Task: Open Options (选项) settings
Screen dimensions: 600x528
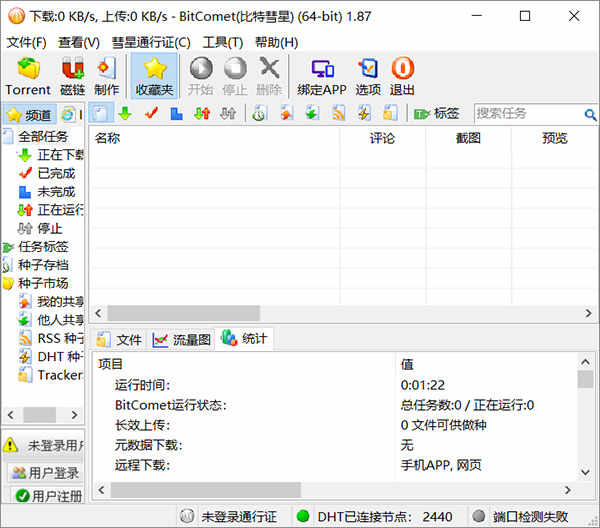Action: pos(368,76)
